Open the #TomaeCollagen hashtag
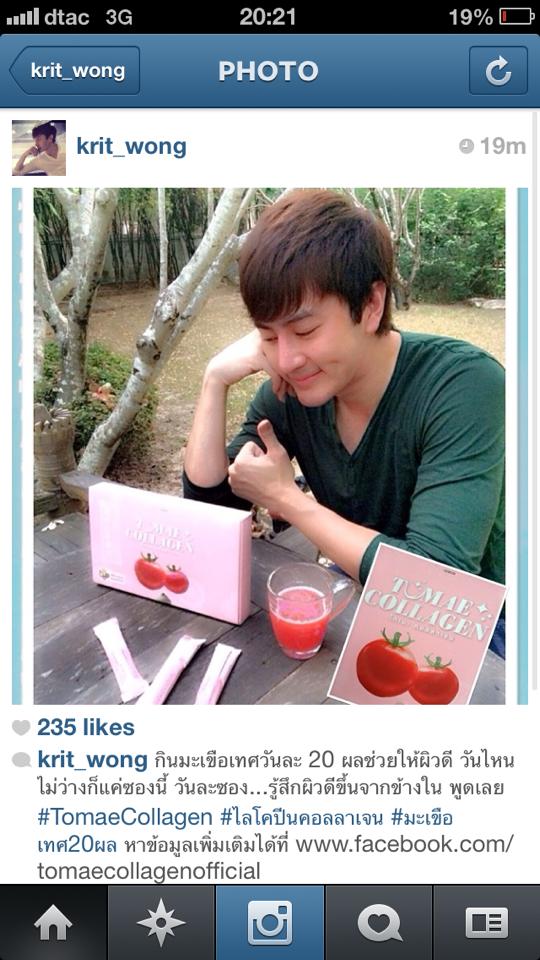Screen dimensions: 540x960 (x=125, y=817)
